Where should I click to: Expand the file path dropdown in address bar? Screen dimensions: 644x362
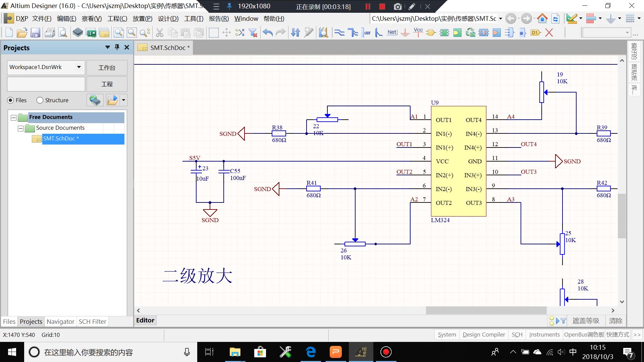[500, 18]
